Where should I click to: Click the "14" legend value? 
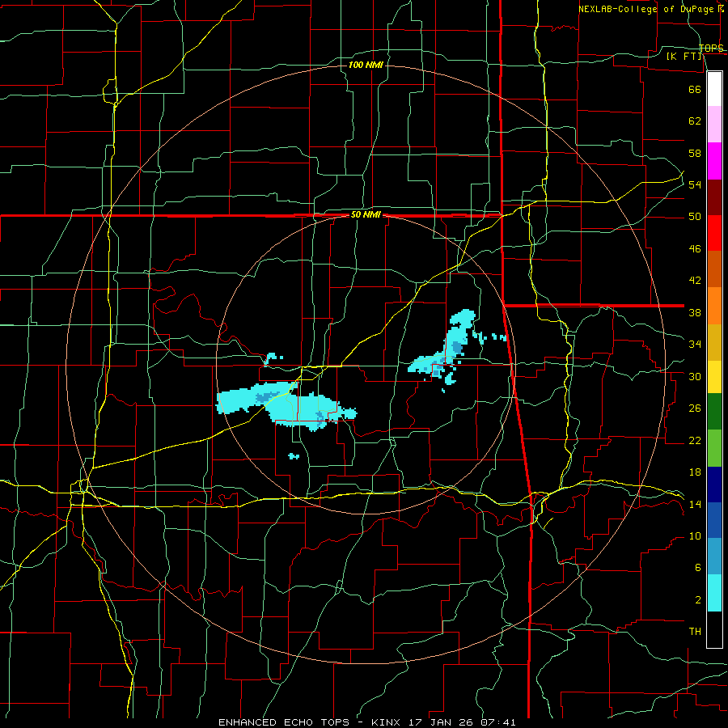tap(695, 504)
